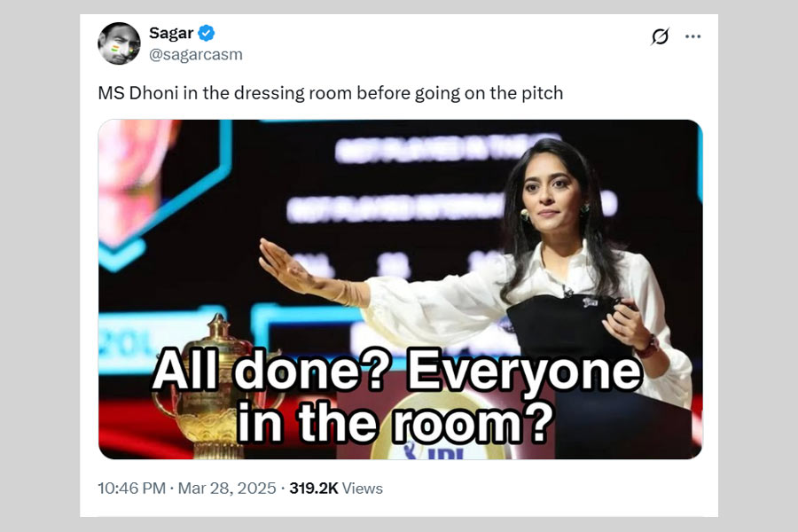Click the 10:46 PM timestamp
The height and width of the screenshot is (532, 798).
133,489
